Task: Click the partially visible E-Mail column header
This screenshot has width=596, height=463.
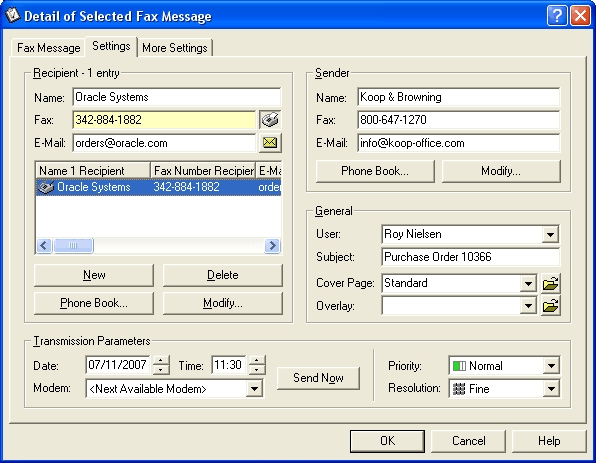Action: pyautogui.click(x=269, y=171)
